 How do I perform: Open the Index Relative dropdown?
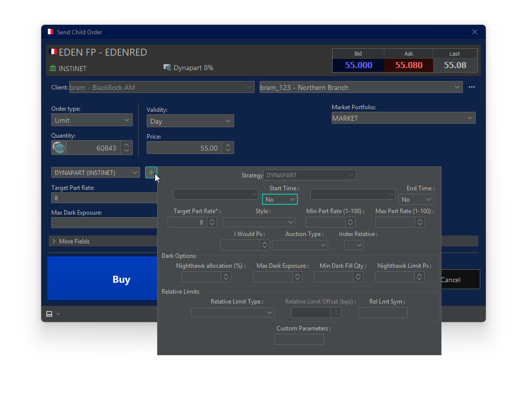[354, 245]
